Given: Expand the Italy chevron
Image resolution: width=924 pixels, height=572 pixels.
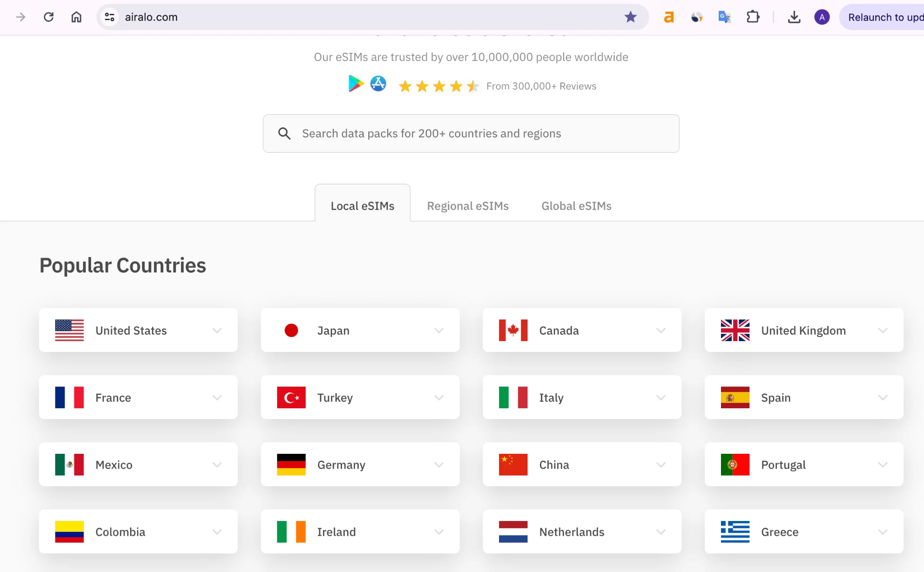Looking at the screenshot, I should click(661, 397).
